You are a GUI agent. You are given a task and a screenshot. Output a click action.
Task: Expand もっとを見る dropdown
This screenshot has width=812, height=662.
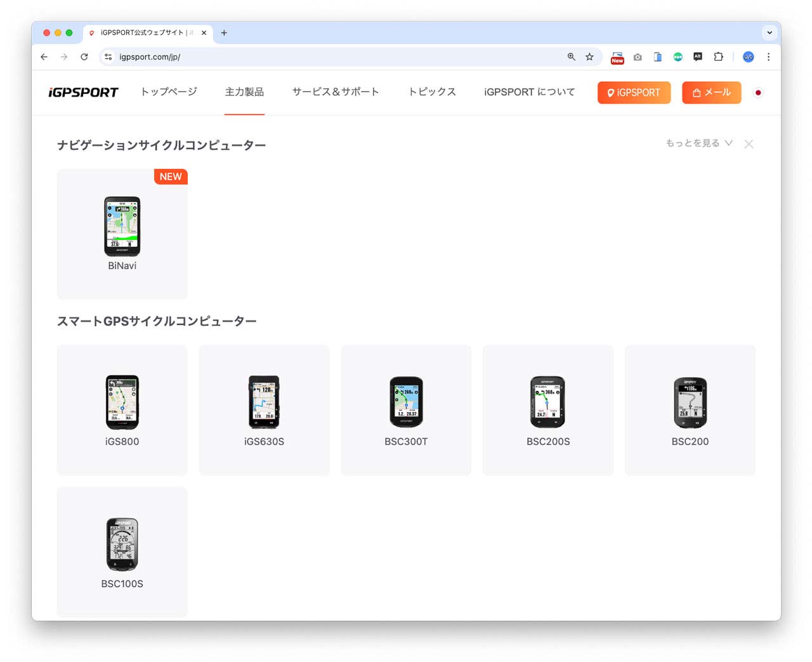click(699, 143)
